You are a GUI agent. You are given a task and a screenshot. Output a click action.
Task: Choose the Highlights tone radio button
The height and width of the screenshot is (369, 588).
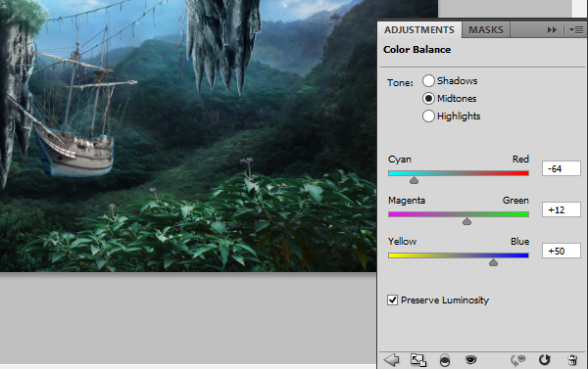point(428,115)
